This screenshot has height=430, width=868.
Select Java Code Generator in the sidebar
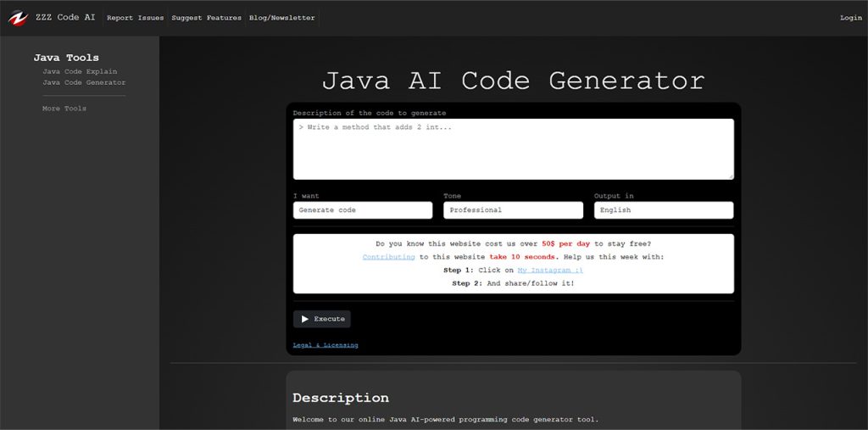coord(84,82)
